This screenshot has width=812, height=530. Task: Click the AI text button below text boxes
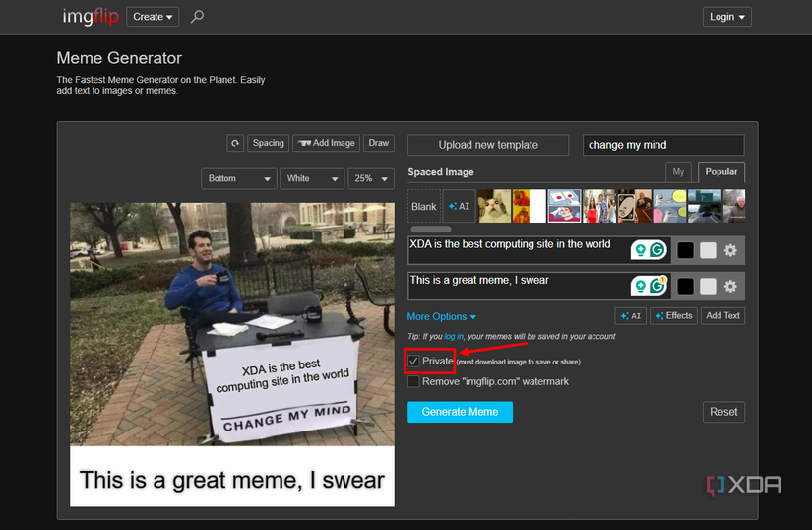point(630,316)
